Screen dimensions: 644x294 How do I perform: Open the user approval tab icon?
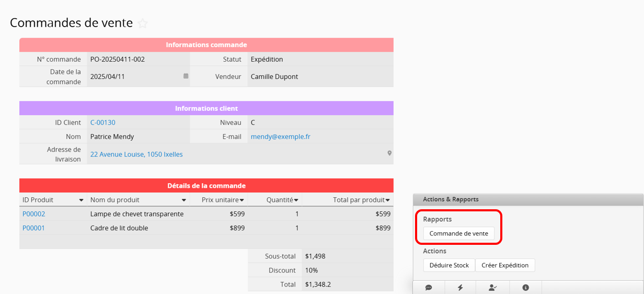492,287
